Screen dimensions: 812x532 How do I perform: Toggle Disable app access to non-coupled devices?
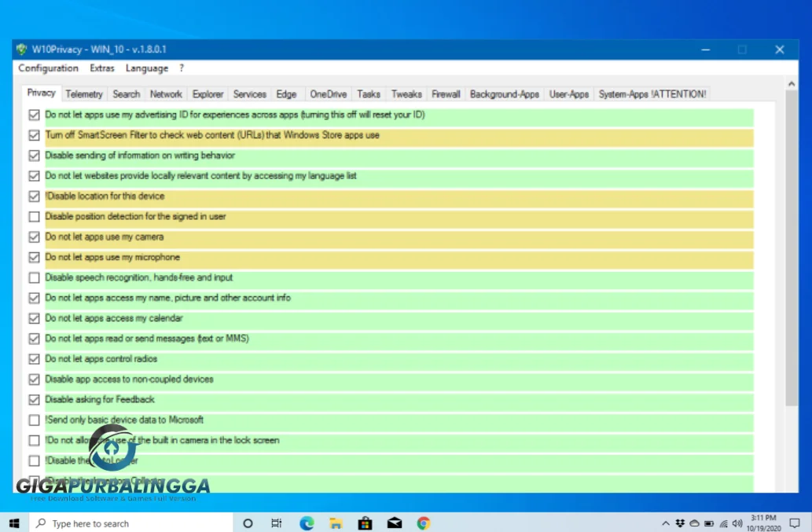tap(34, 380)
